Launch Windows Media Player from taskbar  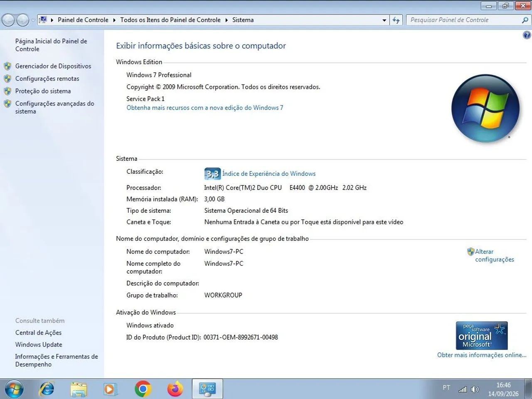[x=110, y=389]
